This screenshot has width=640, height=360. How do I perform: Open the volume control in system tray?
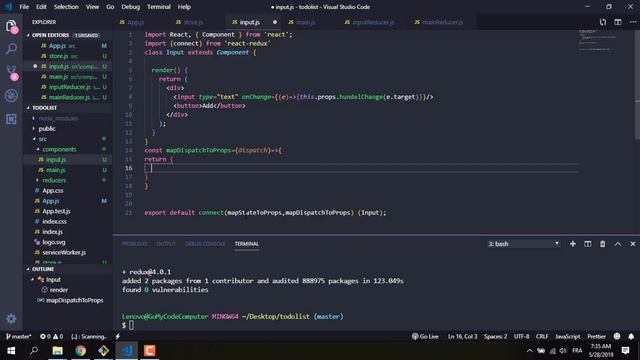pyautogui.click(x=563, y=351)
